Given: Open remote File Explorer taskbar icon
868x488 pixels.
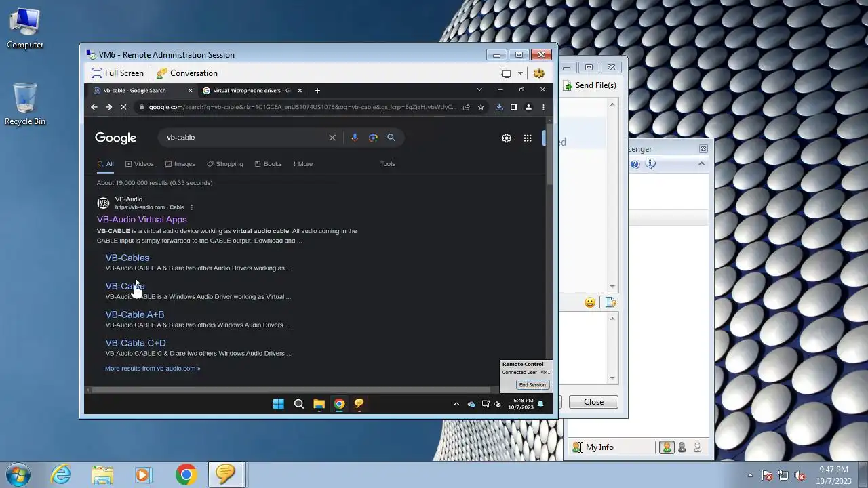Looking at the screenshot, I should pyautogui.click(x=319, y=404).
